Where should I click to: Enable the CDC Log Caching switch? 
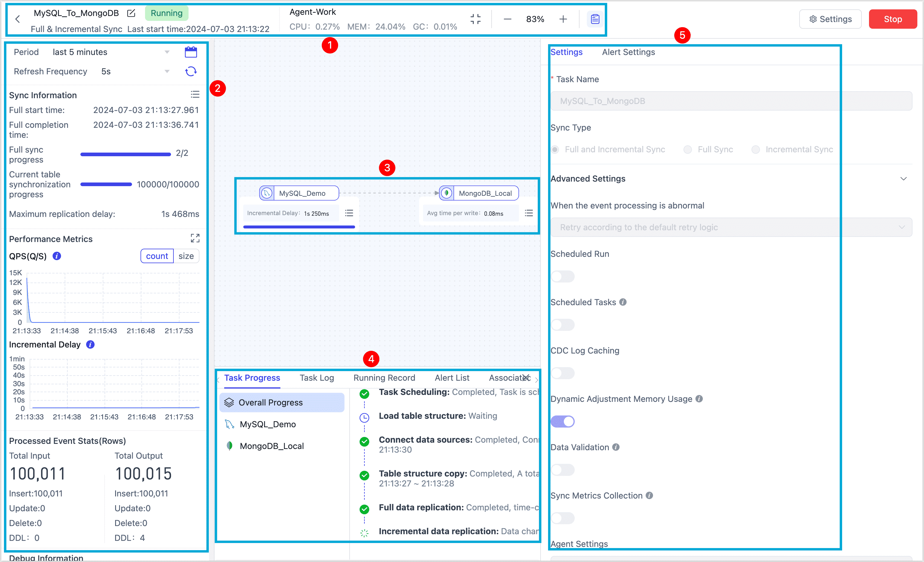(562, 373)
